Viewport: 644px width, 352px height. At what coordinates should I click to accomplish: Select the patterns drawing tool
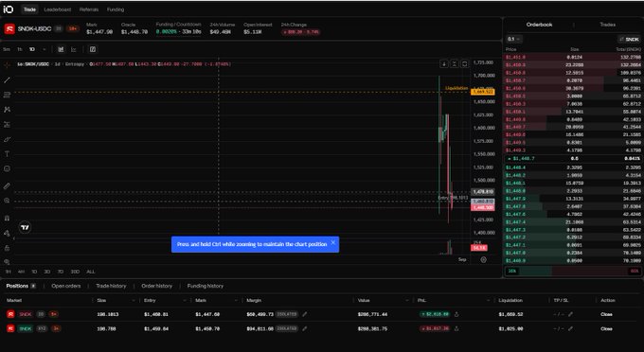pyautogui.click(x=7, y=110)
